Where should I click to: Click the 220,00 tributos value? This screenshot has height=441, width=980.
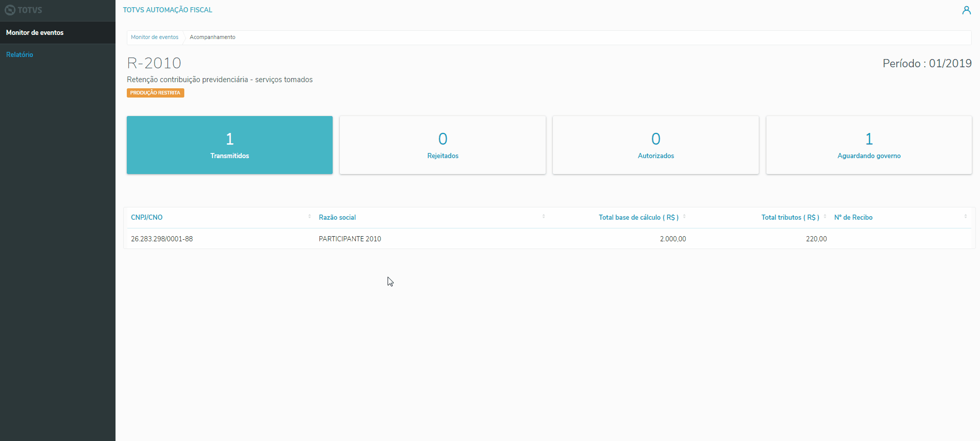tap(816, 239)
